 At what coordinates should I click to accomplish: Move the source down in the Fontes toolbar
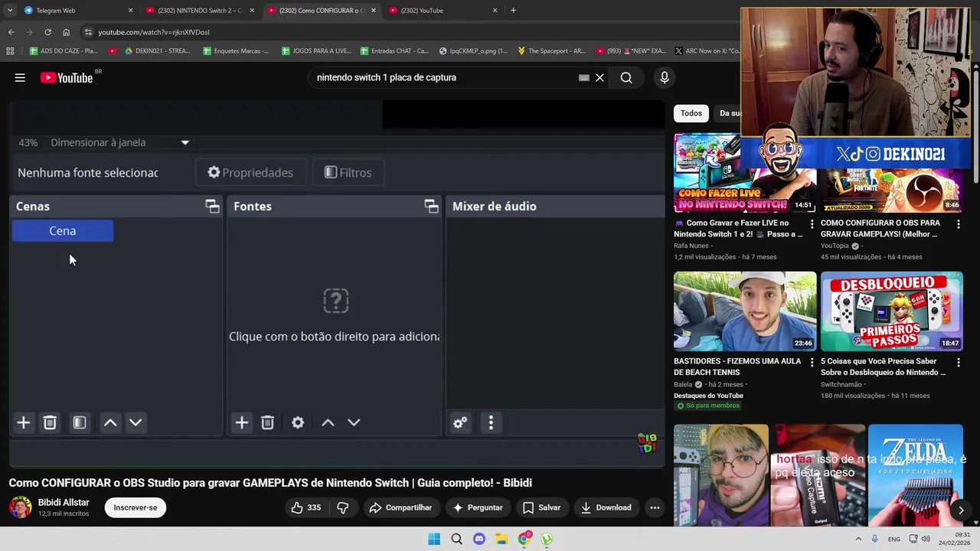pos(354,422)
